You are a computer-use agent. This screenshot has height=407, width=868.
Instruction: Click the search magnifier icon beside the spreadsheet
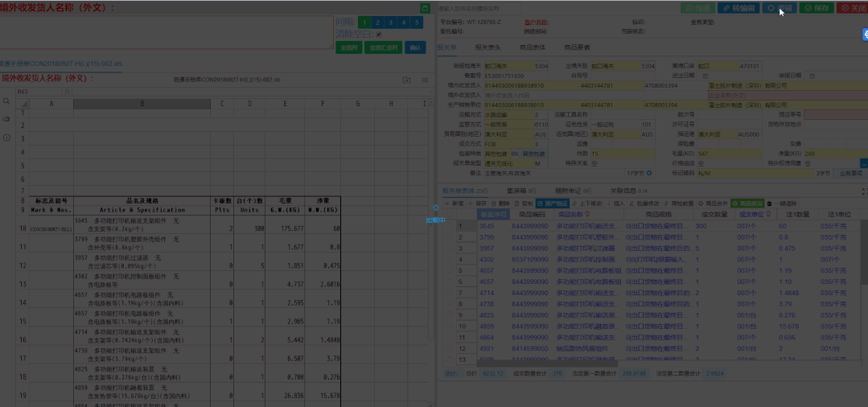click(x=6, y=101)
